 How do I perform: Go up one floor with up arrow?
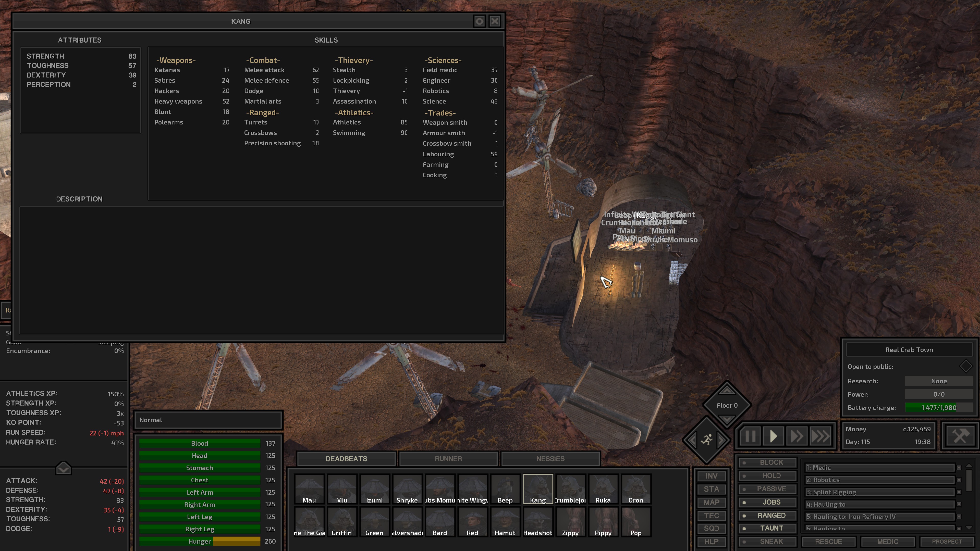coord(727,391)
